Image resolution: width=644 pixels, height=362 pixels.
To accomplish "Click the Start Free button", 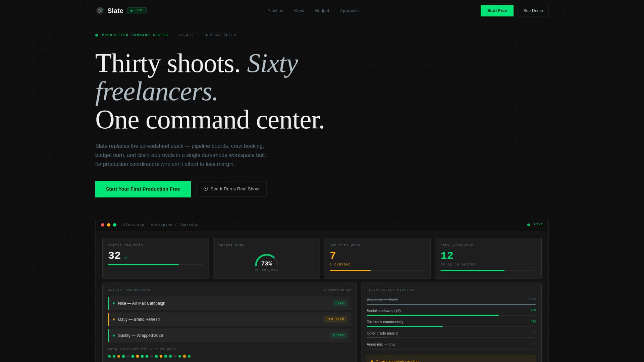I will (x=497, y=11).
